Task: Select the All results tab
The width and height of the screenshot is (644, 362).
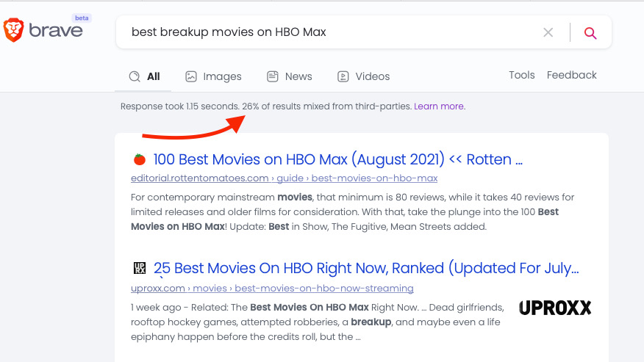Action: [x=144, y=76]
